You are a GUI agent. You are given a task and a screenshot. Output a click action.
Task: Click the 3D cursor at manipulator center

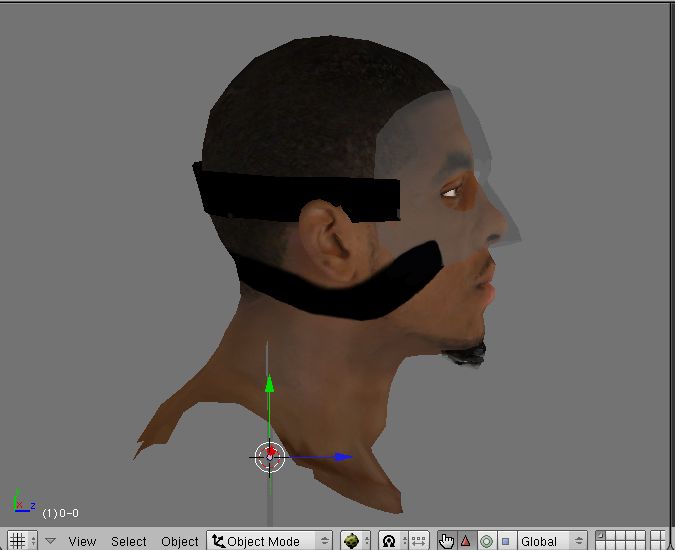click(269, 457)
